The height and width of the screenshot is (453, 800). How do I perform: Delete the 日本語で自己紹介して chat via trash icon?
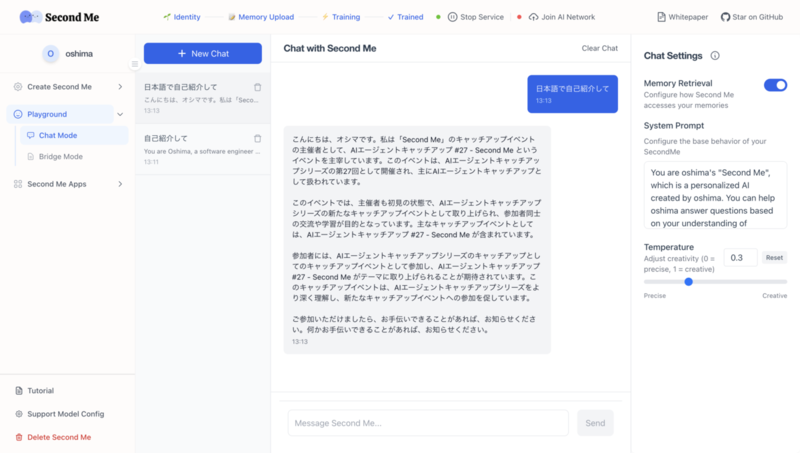click(x=258, y=87)
